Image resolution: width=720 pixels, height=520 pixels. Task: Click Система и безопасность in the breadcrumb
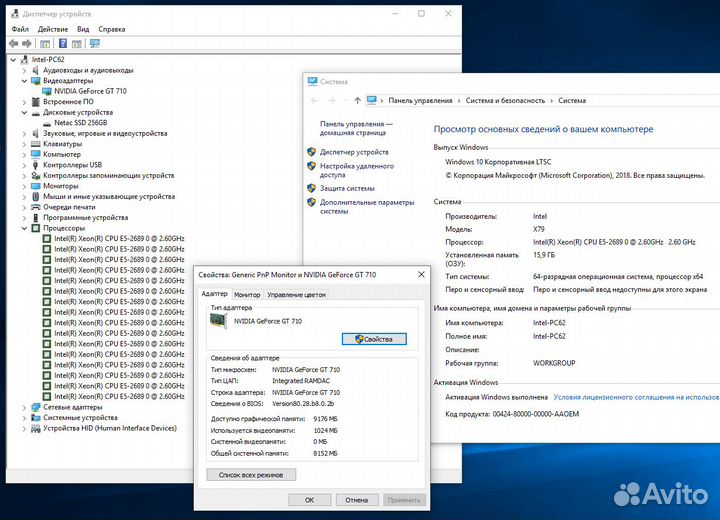coord(505,101)
